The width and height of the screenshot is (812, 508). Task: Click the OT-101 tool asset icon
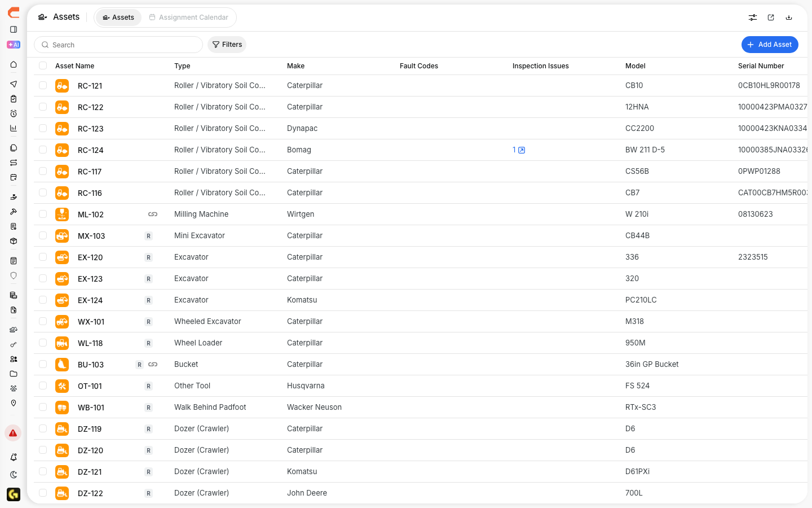62,386
